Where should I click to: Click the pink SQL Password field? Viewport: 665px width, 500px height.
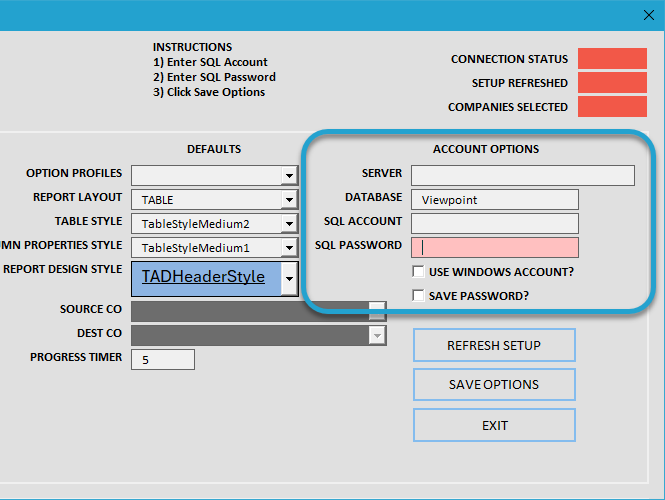pyautogui.click(x=495, y=247)
